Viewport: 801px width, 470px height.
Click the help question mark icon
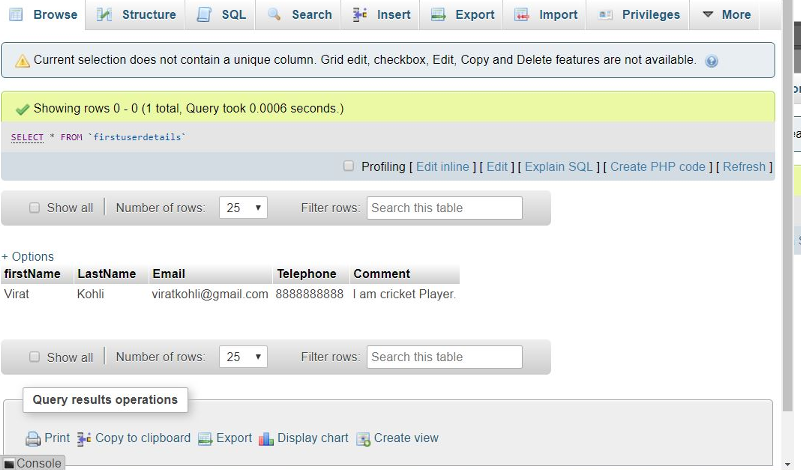click(x=712, y=61)
